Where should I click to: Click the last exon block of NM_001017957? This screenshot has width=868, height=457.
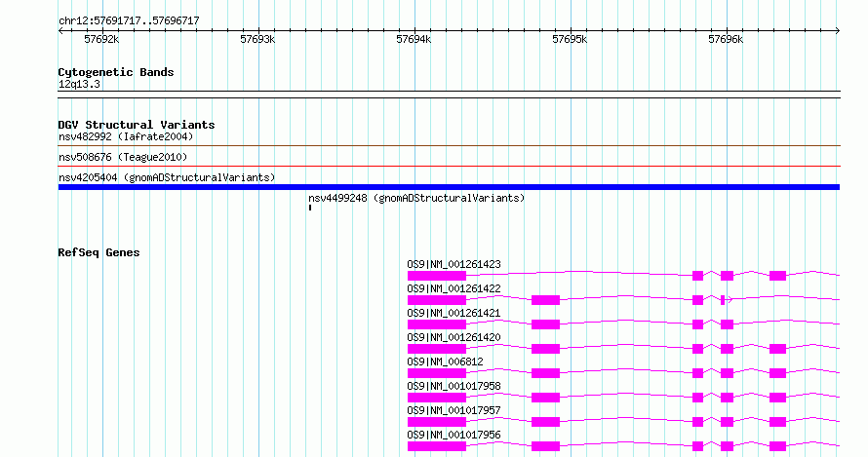(x=777, y=422)
